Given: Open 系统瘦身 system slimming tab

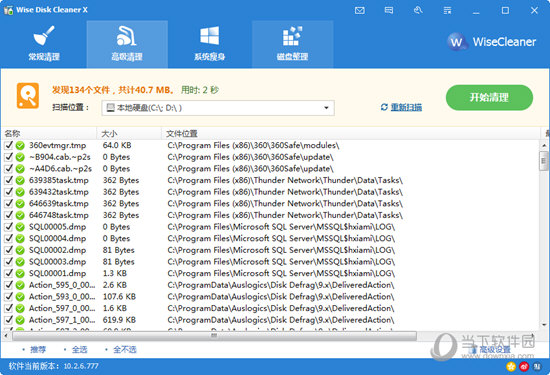Looking at the screenshot, I should [210, 44].
